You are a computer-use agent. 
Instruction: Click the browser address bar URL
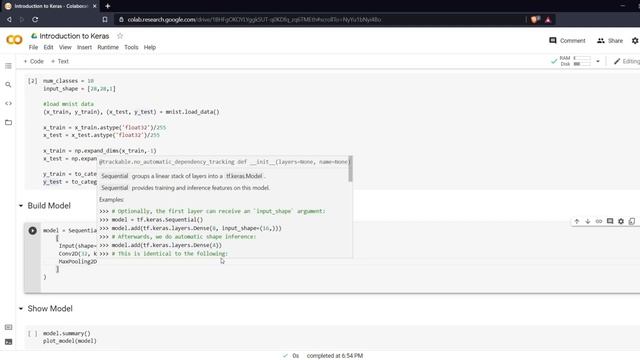coord(254,19)
